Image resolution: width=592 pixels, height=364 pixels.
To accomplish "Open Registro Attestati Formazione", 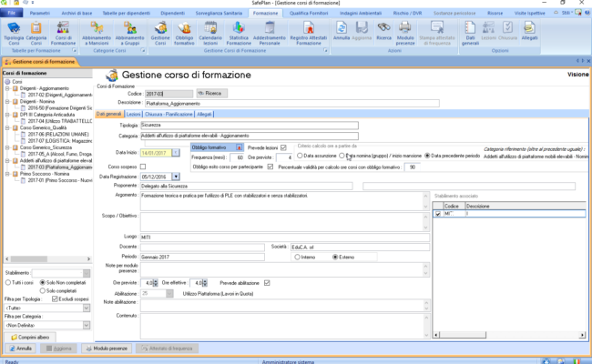I will [x=309, y=33].
